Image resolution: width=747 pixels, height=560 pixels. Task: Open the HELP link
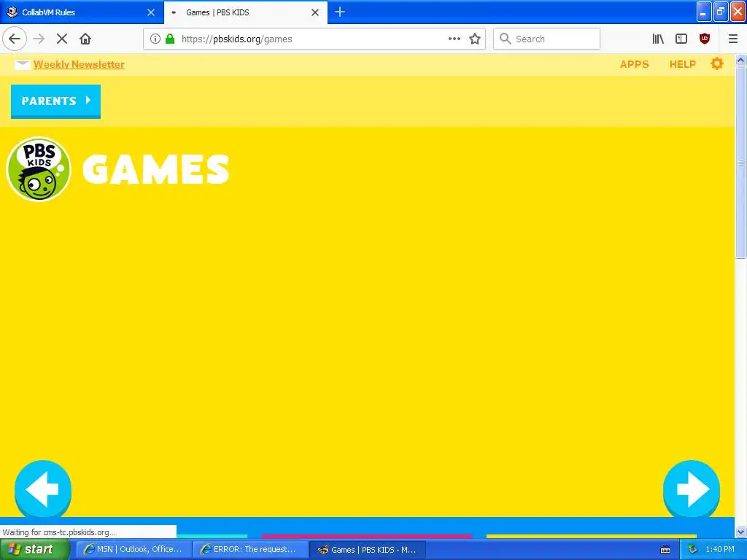[682, 64]
